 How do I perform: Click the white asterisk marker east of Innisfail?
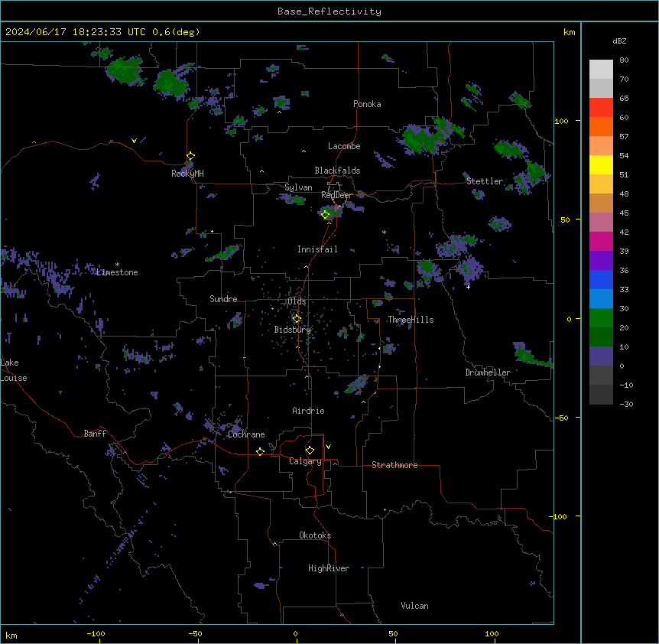(384, 232)
